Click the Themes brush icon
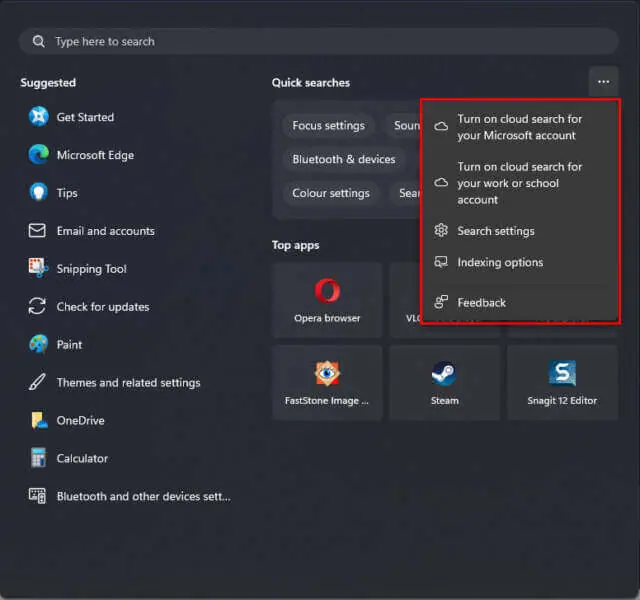The height and width of the screenshot is (600, 640). [x=37, y=382]
